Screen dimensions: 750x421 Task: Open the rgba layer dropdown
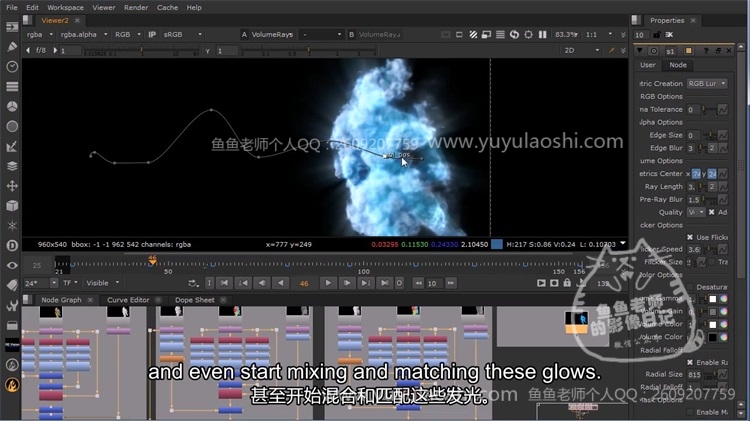click(x=40, y=34)
